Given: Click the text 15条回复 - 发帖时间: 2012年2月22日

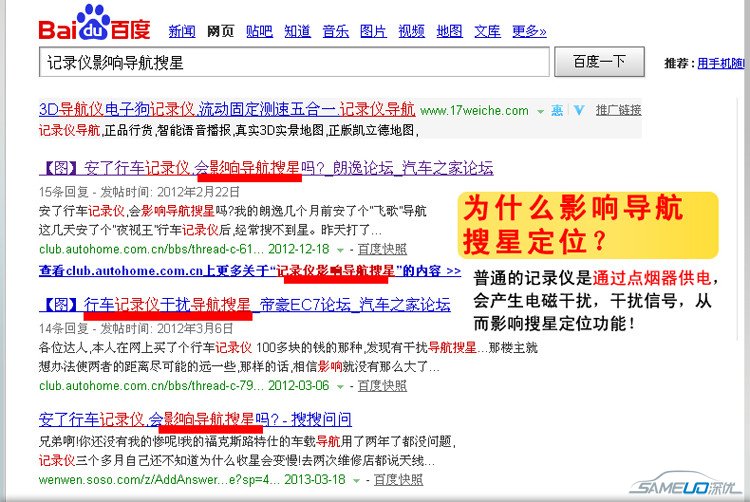Looking at the screenshot, I should 139,192.
